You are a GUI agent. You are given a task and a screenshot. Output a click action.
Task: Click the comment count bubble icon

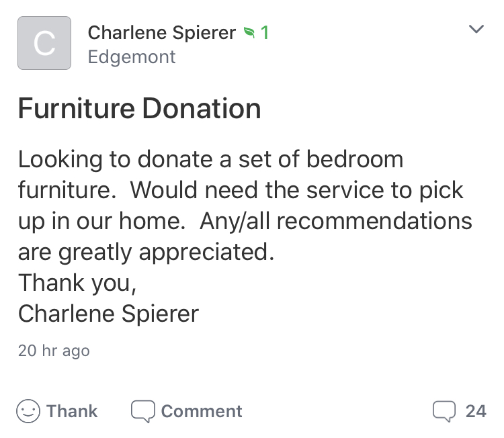[x=444, y=411]
